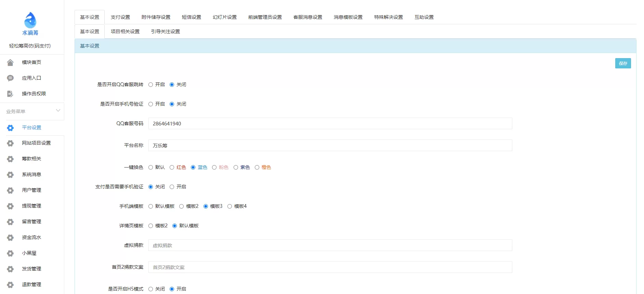Screen dimensions: 644x294
Task: Collapse the 业务菜单 section chevron
Action: point(58,110)
